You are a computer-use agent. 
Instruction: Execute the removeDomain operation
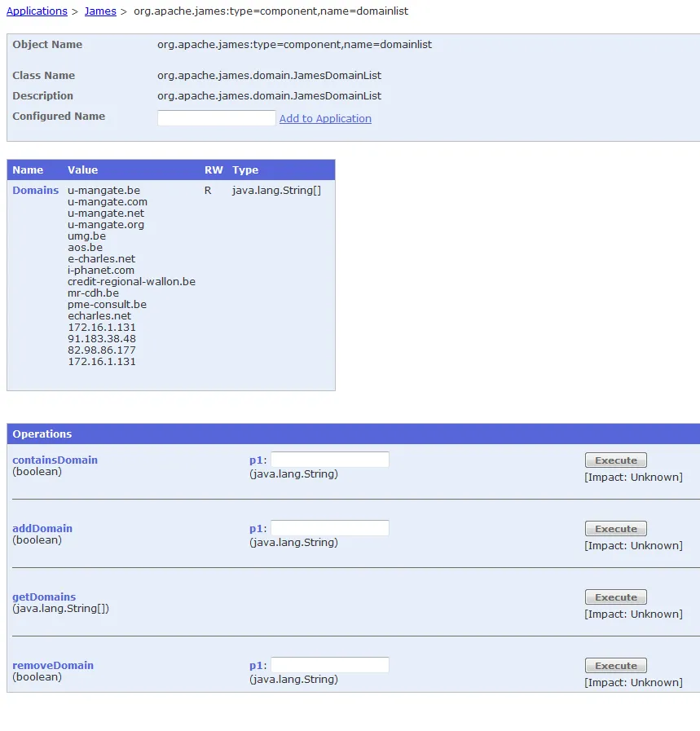coord(615,666)
